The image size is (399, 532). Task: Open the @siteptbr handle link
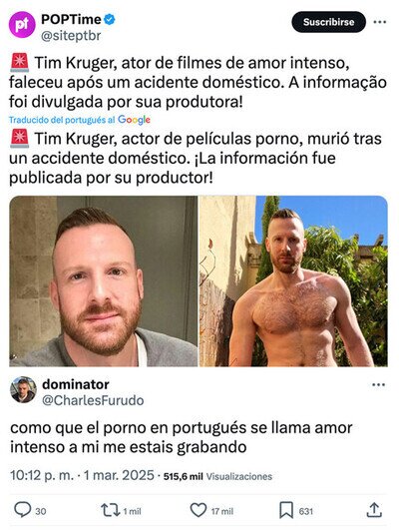[71, 35]
